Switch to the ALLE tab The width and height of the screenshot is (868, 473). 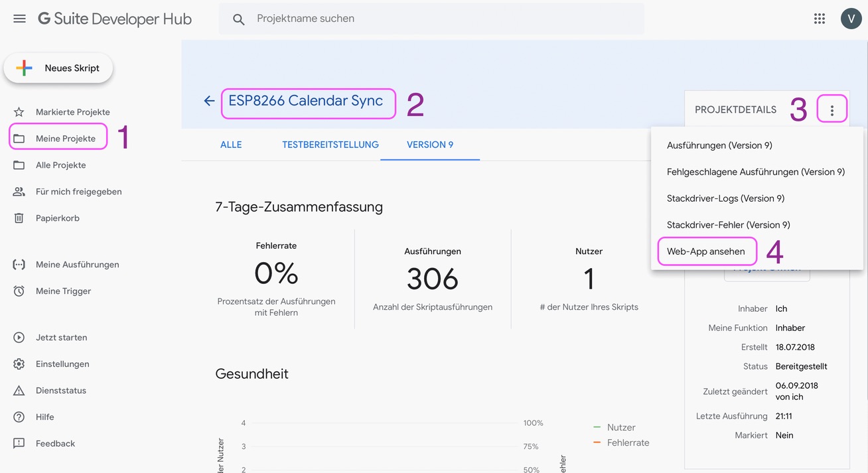coord(231,145)
